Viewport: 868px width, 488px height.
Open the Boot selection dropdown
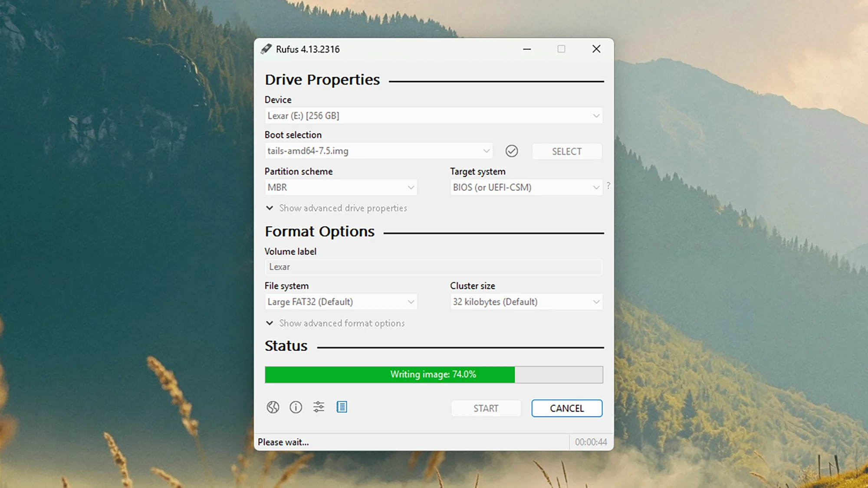click(x=378, y=151)
